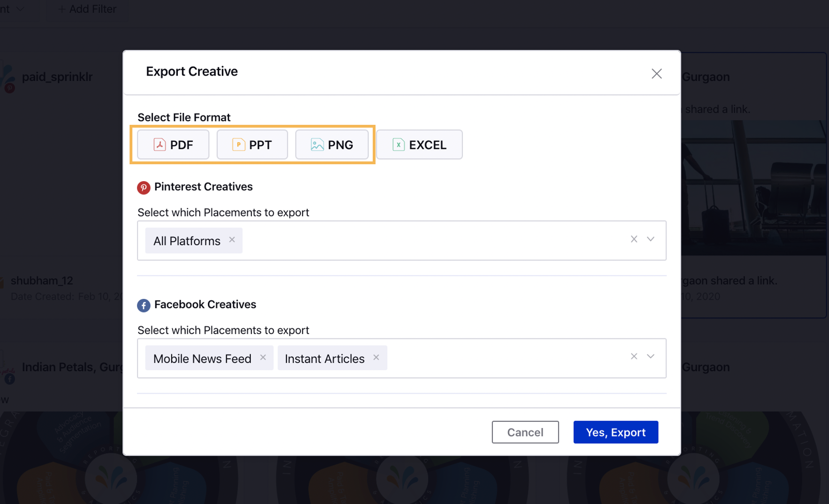Image resolution: width=829 pixels, height=504 pixels.
Task: Click Add Filter in background page
Action: (x=87, y=9)
